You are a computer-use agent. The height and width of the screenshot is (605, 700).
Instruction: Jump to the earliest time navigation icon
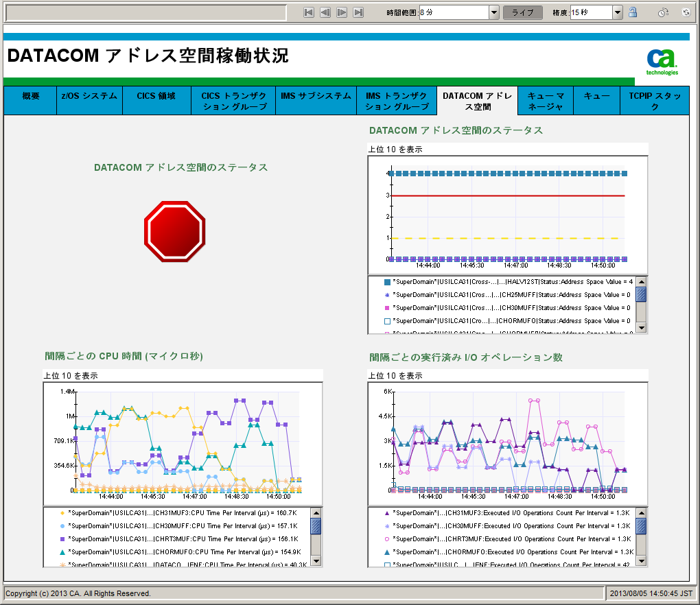point(308,12)
